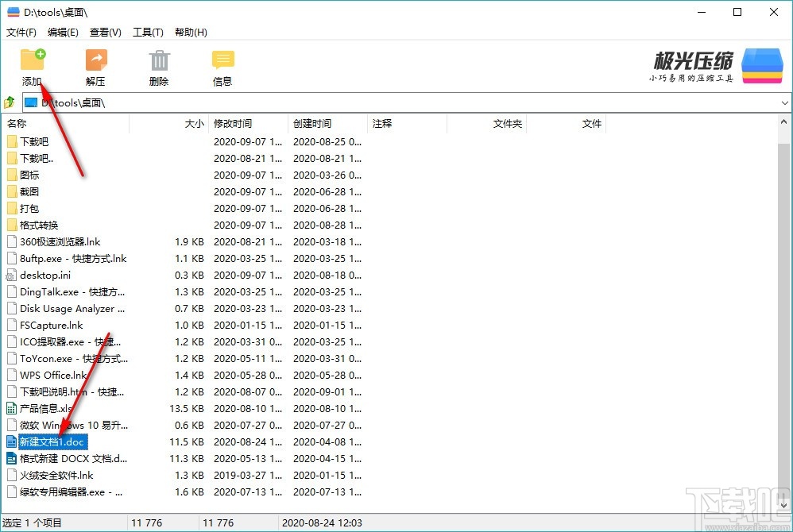Click the Add (添加) toolbar icon

[33, 60]
